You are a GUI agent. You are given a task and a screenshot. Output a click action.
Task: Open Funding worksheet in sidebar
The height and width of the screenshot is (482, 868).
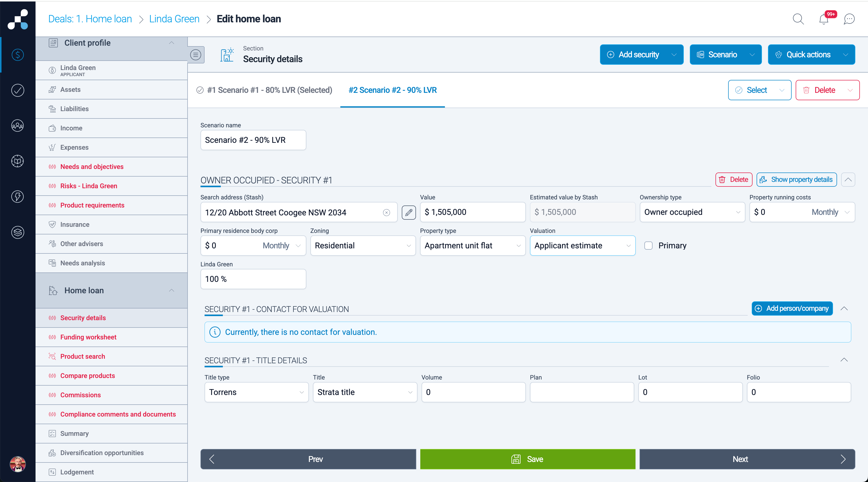coord(88,337)
